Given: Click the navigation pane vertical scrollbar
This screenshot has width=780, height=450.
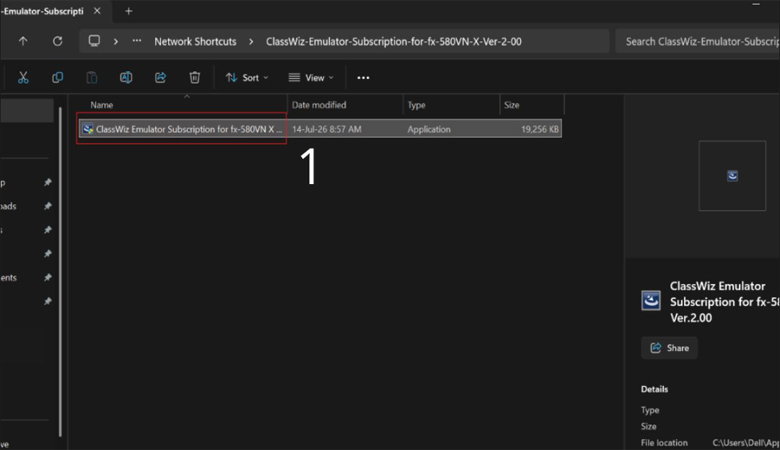Looking at the screenshot, I should 60,271.
